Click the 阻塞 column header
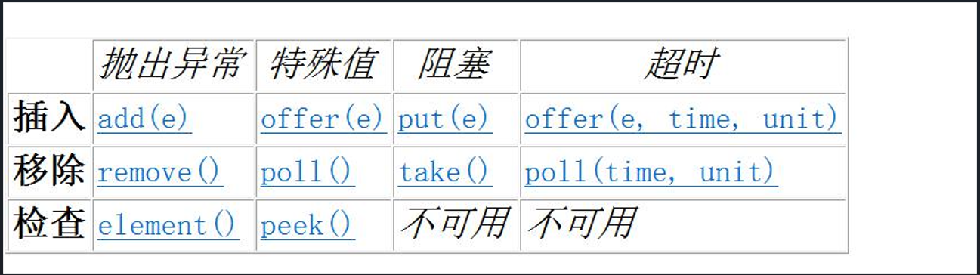The height and width of the screenshot is (275, 980). click(455, 65)
